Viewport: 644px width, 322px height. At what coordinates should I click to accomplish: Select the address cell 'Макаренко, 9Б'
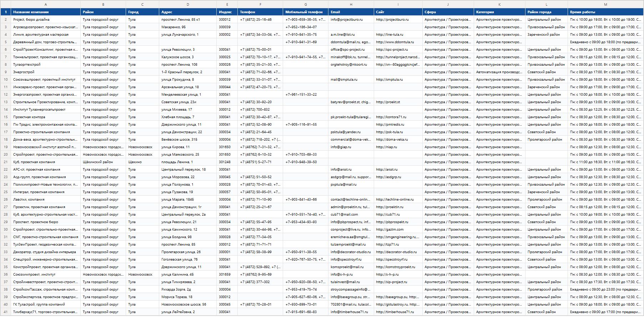[188, 27]
